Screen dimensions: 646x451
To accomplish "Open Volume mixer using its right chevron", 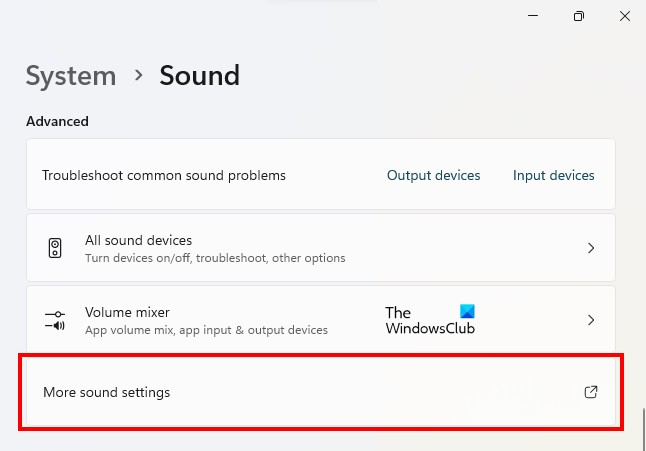I will [591, 320].
